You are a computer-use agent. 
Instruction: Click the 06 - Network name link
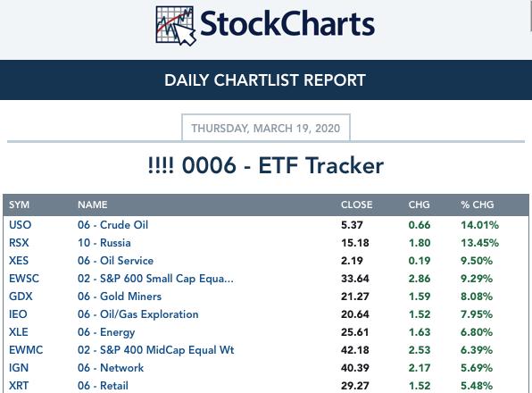pos(111,368)
